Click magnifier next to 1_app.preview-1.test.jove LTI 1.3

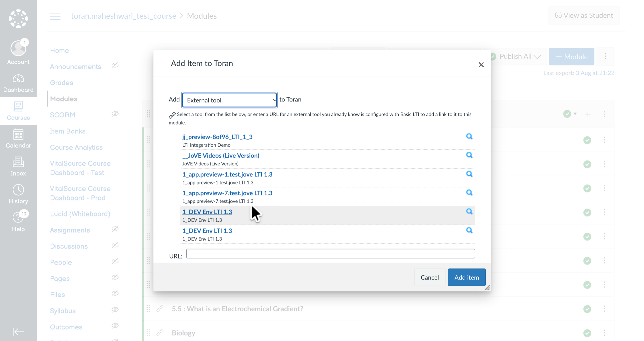tap(469, 174)
